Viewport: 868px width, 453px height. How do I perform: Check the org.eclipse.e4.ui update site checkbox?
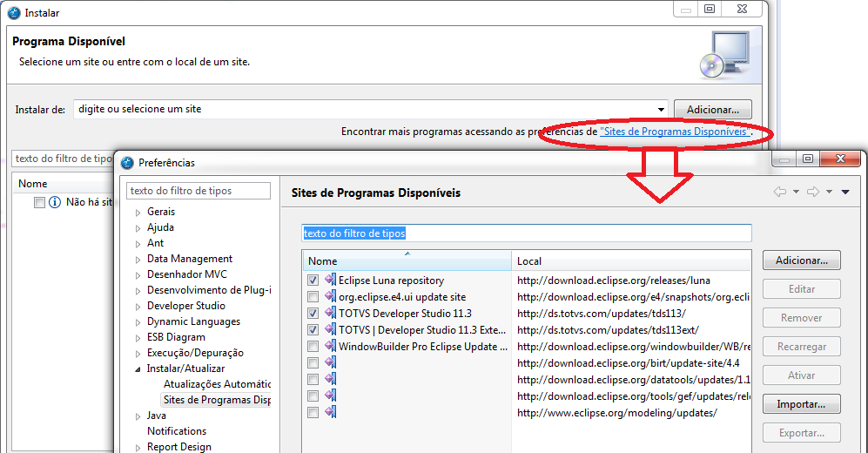[x=313, y=297]
